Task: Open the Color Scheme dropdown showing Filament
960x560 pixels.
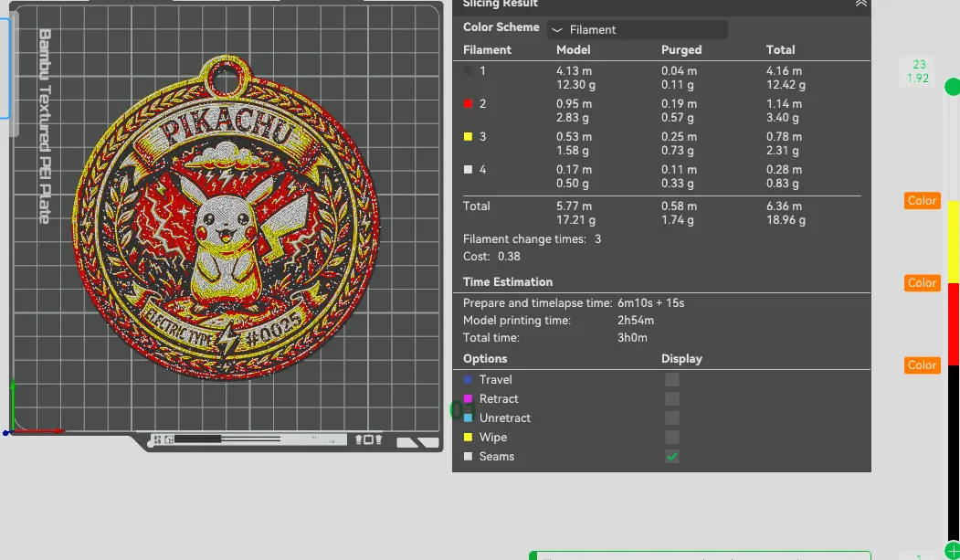Action: (637, 29)
